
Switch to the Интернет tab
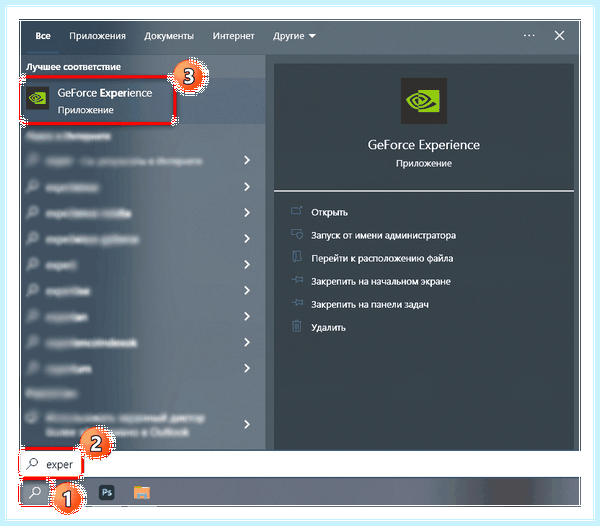click(x=233, y=36)
